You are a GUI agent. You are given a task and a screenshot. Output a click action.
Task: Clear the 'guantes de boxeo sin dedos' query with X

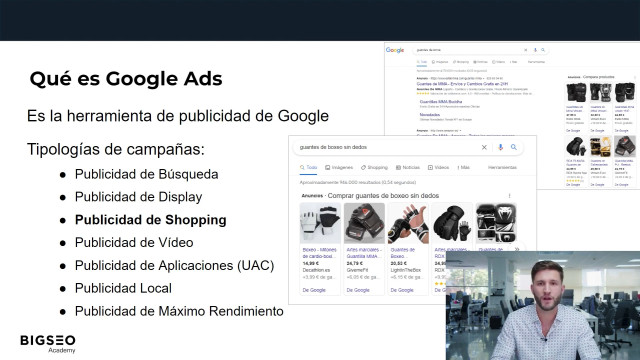[484, 147]
